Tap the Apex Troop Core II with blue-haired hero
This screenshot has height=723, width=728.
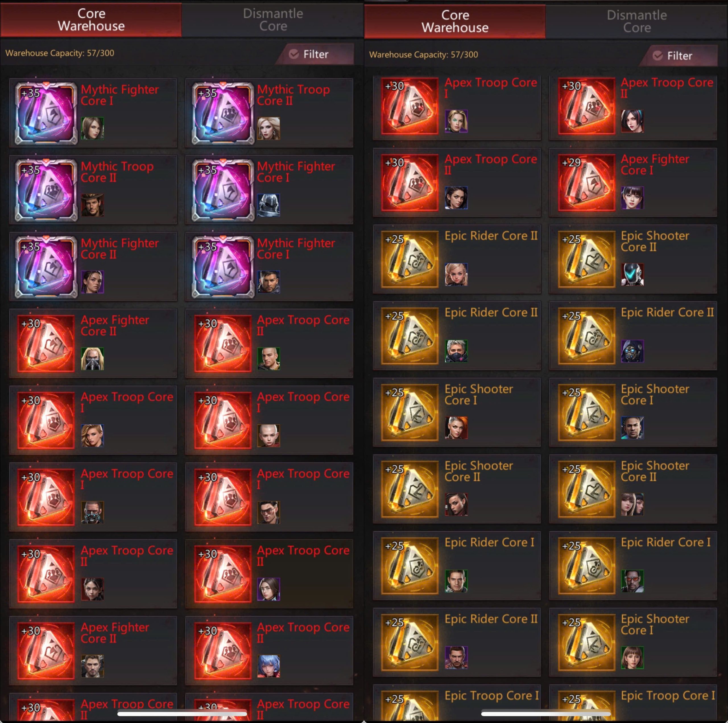pos(269,651)
